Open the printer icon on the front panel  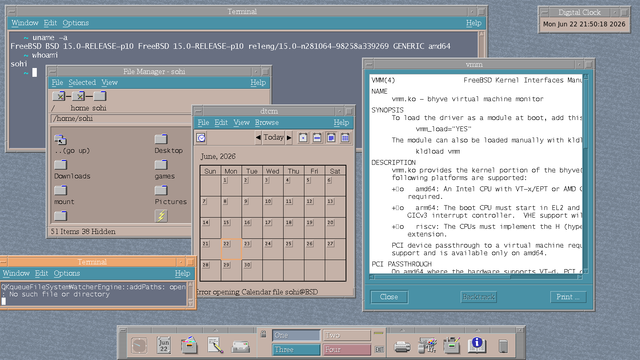coord(402,347)
